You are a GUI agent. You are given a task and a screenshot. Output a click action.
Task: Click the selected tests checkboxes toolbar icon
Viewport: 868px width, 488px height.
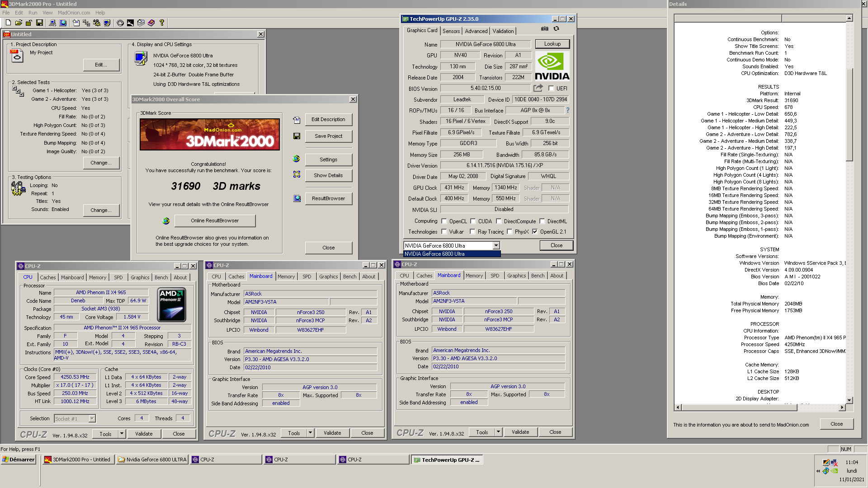coord(86,23)
